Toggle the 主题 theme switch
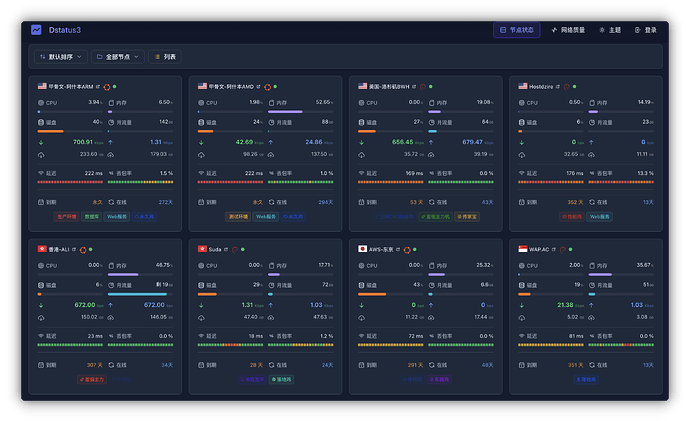Viewport: 690px width, 421px height. click(x=610, y=30)
